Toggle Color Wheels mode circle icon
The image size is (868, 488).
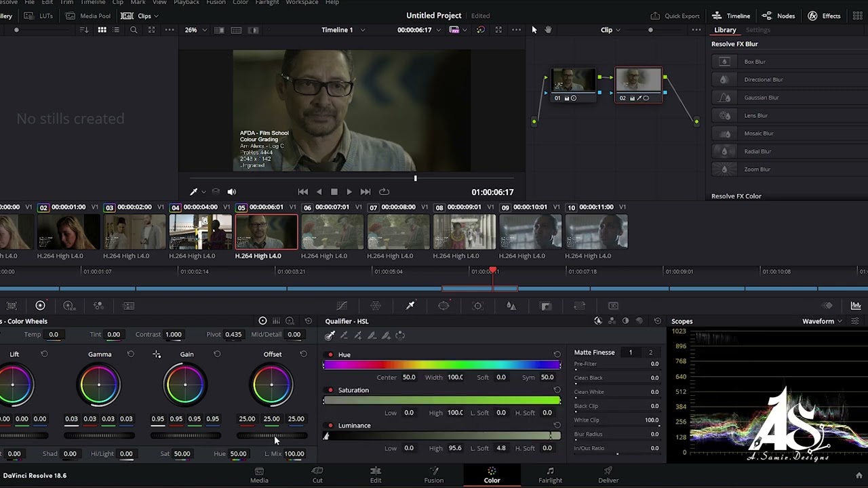[x=262, y=321]
